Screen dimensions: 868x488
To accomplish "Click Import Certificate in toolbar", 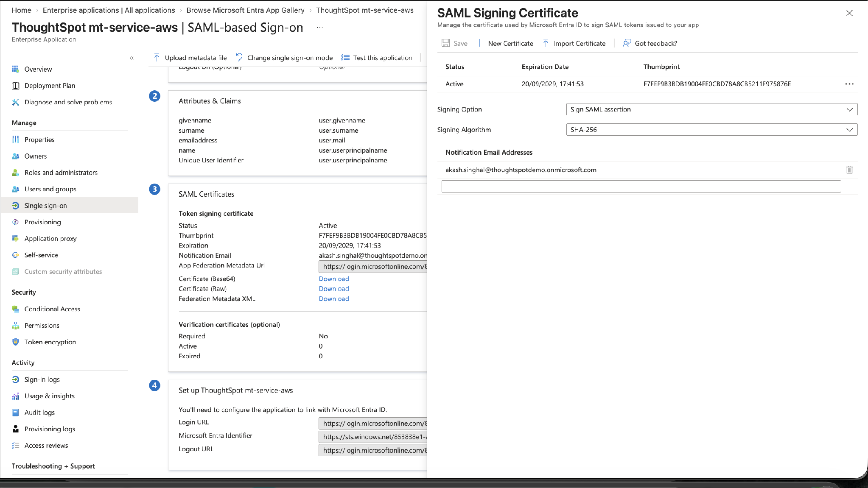I will (x=574, y=43).
